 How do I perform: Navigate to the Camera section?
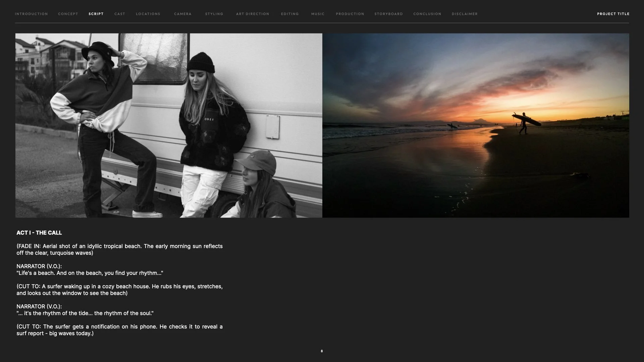coord(183,14)
